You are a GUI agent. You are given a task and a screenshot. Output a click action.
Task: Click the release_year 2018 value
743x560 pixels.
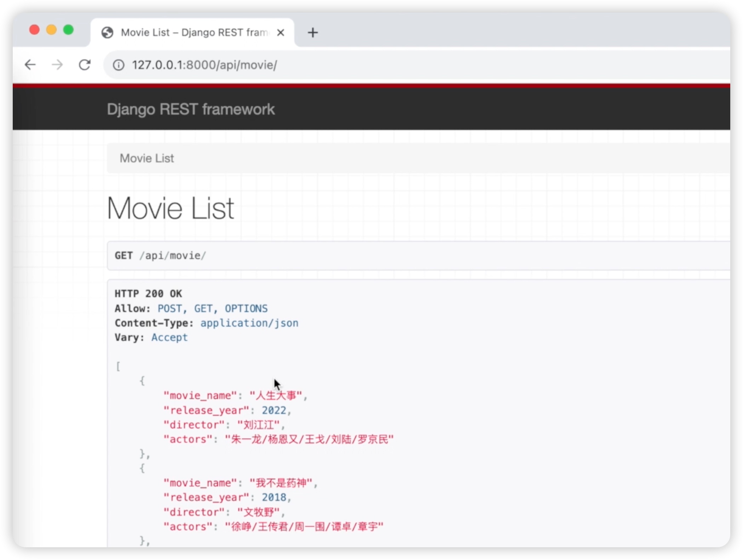(274, 498)
